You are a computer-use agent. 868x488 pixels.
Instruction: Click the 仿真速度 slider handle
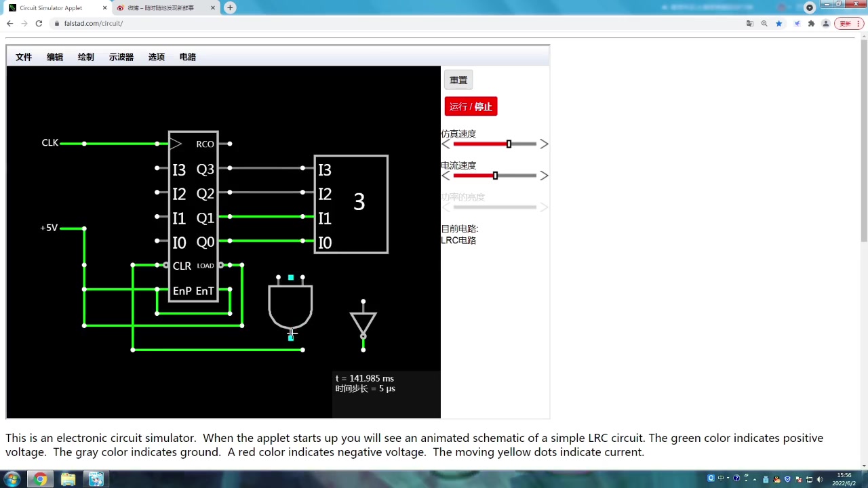[x=509, y=144]
